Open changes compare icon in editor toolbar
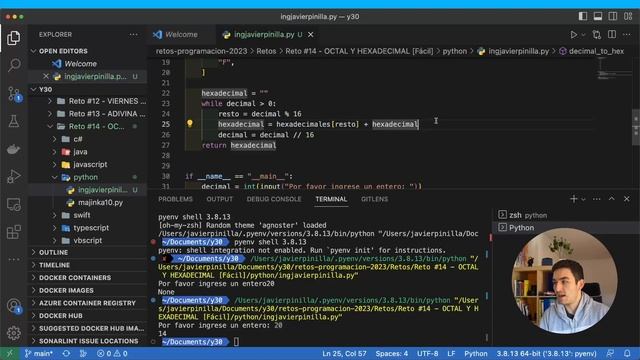Viewport: 640px width, 360px height. coord(597,35)
